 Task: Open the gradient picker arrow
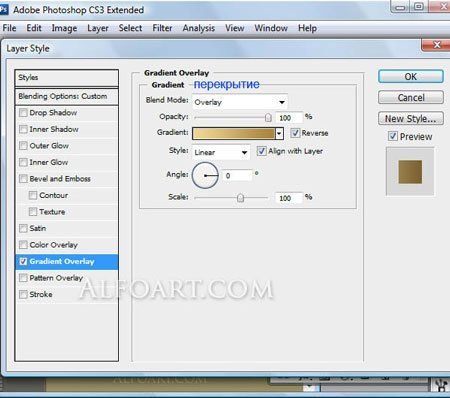click(279, 134)
